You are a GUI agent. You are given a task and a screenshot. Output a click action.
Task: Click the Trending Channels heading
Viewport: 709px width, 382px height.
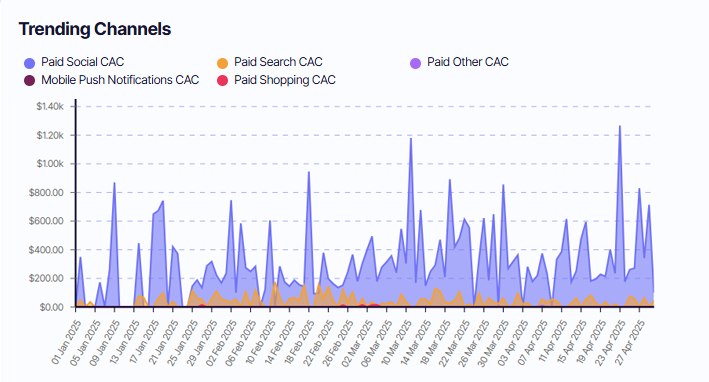(x=95, y=29)
